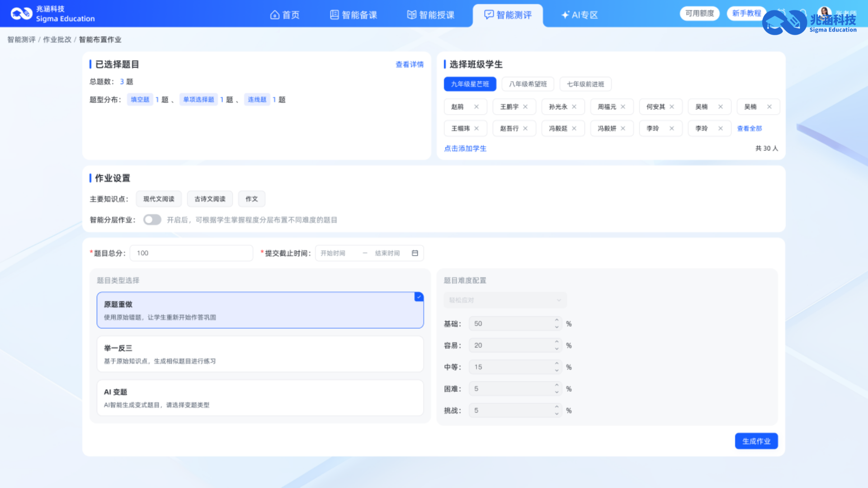Select the 举一反三 question type card
Image resolution: width=868 pixels, height=488 pixels.
260,354
